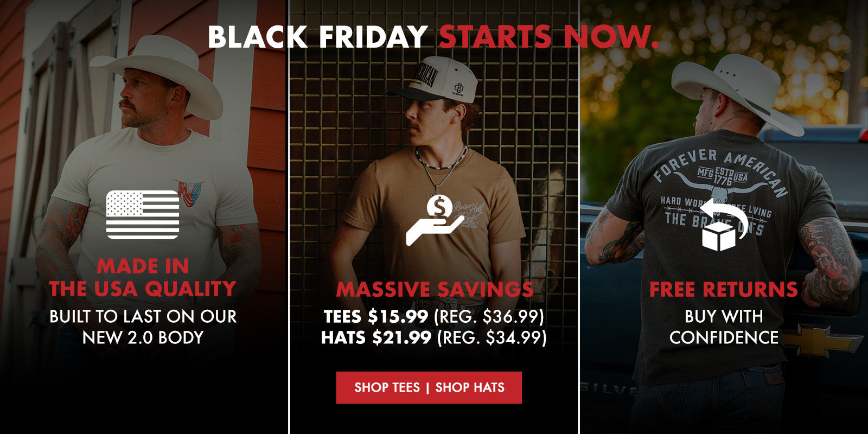Screen dimensions: 868x434
Task: Open the Shop Hats link
Action: point(470,387)
